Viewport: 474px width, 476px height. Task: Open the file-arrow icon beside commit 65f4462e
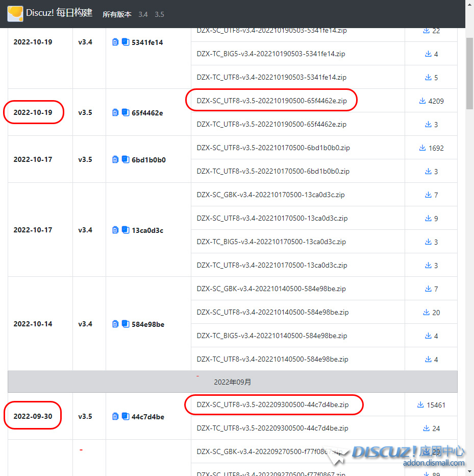click(x=115, y=113)
